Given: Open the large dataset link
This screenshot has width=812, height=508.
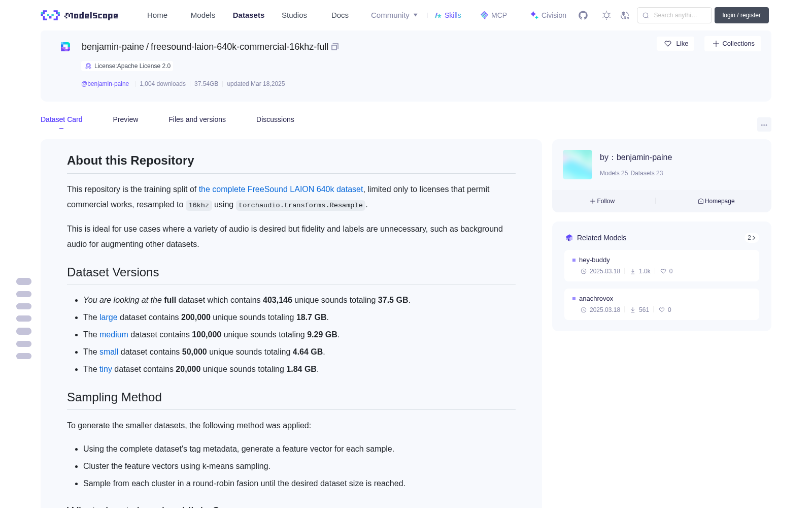Looking at the screenshot, I should coord(108,317).
